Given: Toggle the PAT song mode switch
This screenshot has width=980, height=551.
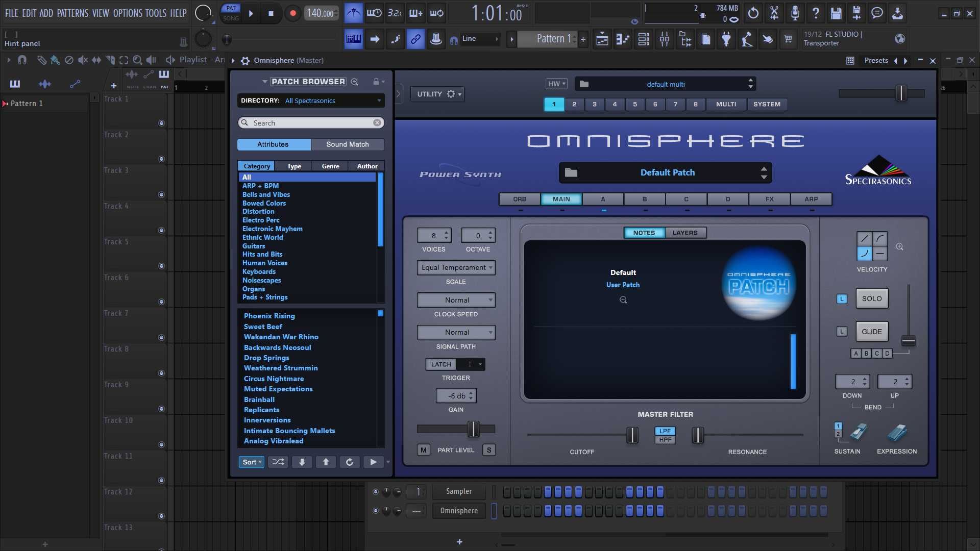Looking at the screenshot, I should coord(231,13).
